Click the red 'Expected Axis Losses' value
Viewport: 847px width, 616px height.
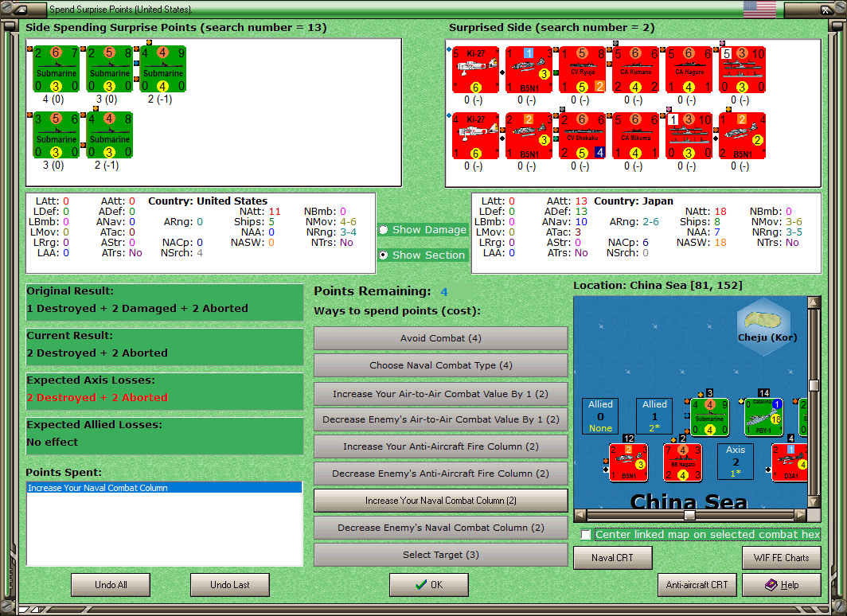click(x=97, y=397)
